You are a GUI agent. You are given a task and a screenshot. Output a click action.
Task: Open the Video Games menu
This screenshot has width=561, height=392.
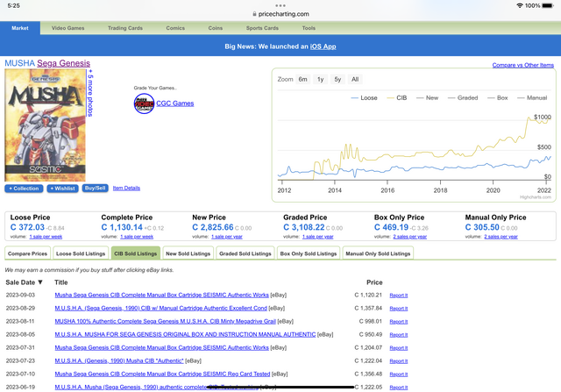click(x=68, y=28)
